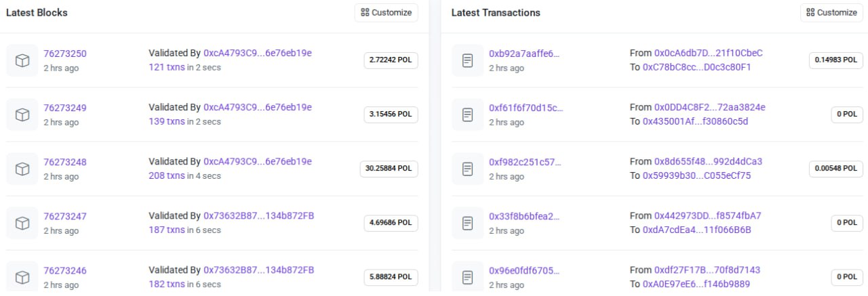Open transaction hash 0xf61f6f70d15c
The width and height of the screenshot is (868, 296).
(x=526, y=108)
